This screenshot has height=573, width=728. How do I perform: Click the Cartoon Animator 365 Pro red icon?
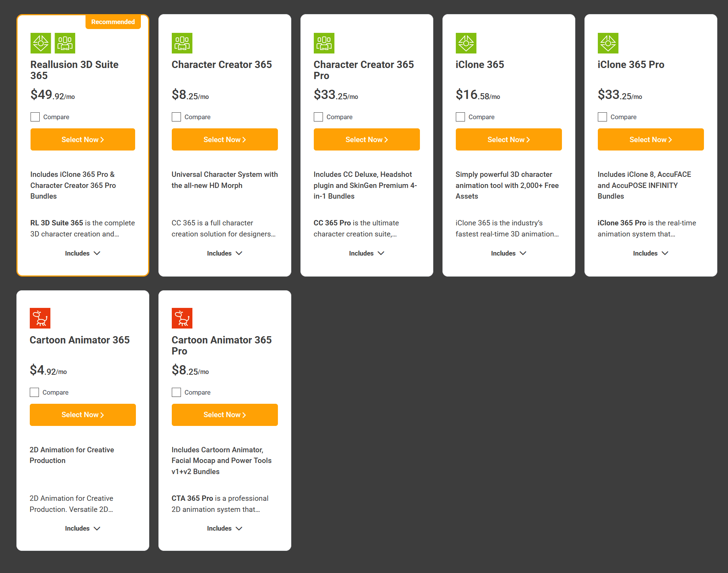click(x=182, y=318)
